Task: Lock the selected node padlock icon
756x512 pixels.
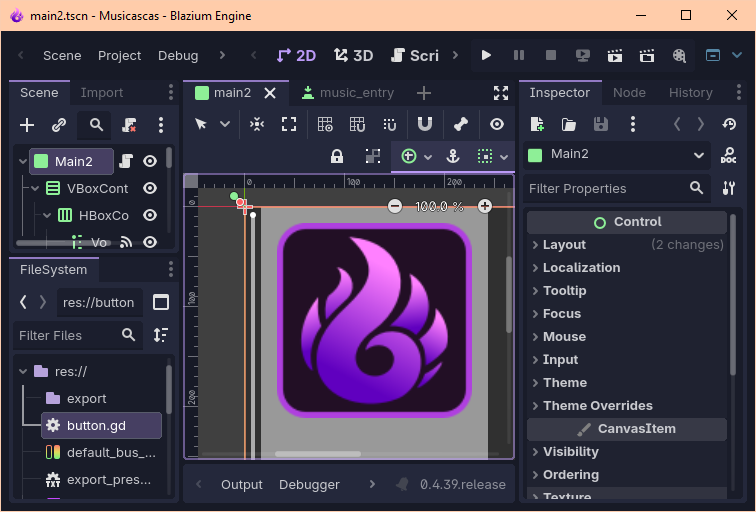Action: pos(337,156)
